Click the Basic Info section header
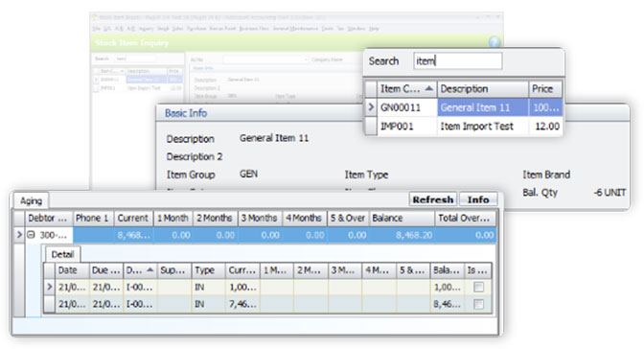The height and width of the screenshot is (349, 644). [186, 113]
